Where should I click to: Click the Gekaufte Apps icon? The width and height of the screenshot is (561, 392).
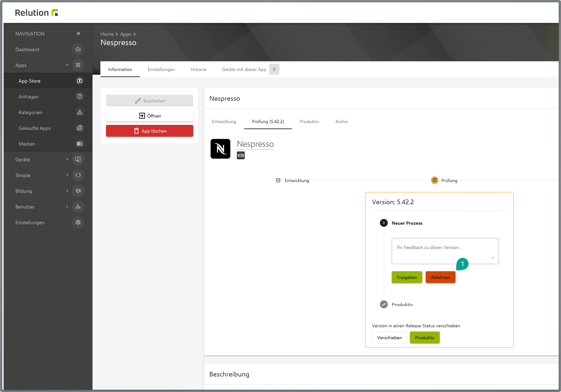pyautogui.click(x=79, y=128)
